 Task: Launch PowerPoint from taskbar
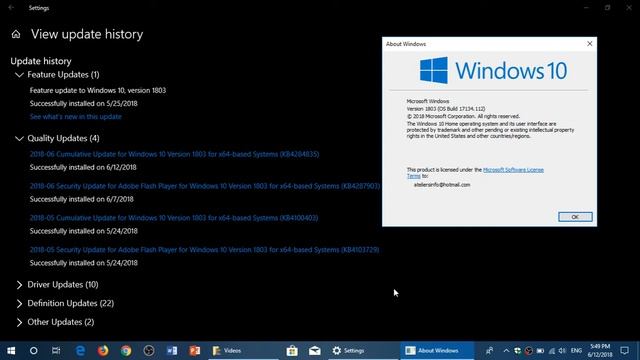point(195,351)
